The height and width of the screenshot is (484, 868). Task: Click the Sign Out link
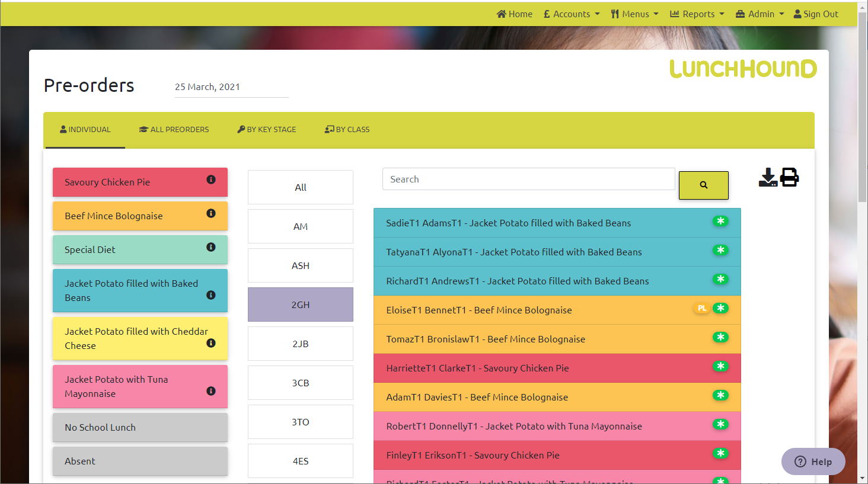[816, 14]
